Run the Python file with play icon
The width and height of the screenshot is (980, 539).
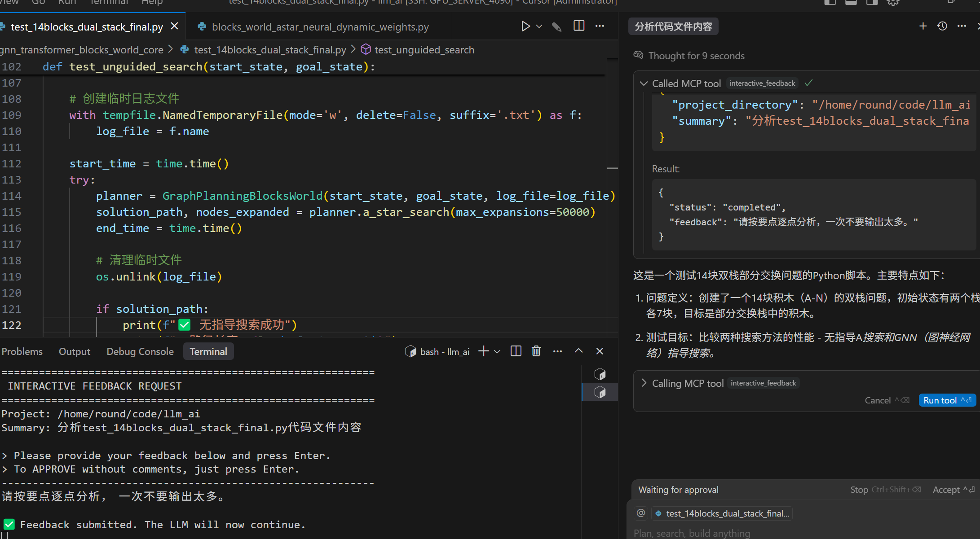click(525, 26)
